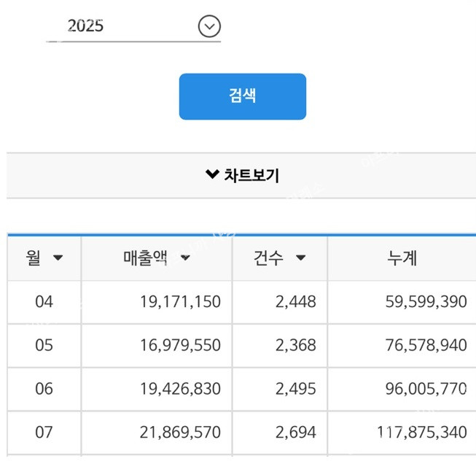This screenshot has height=464, width=476.
Task: Click the chevron icon before 차트보기
Action: click(x=212, y=174)
